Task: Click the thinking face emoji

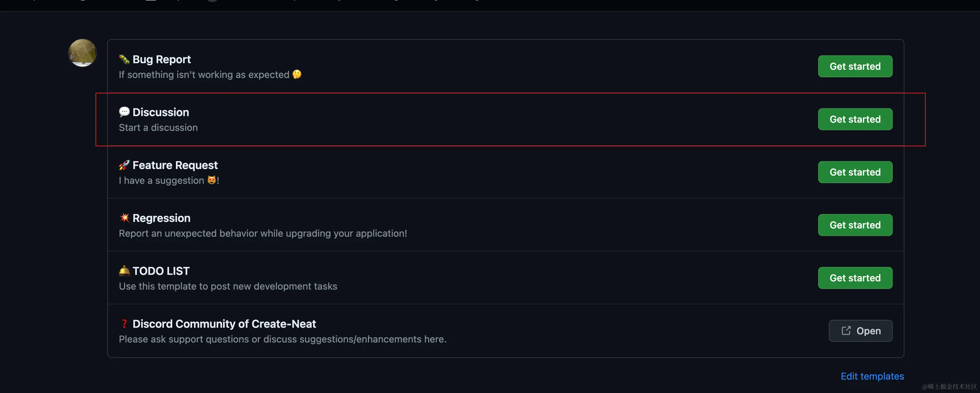Action: coord(297,74)
